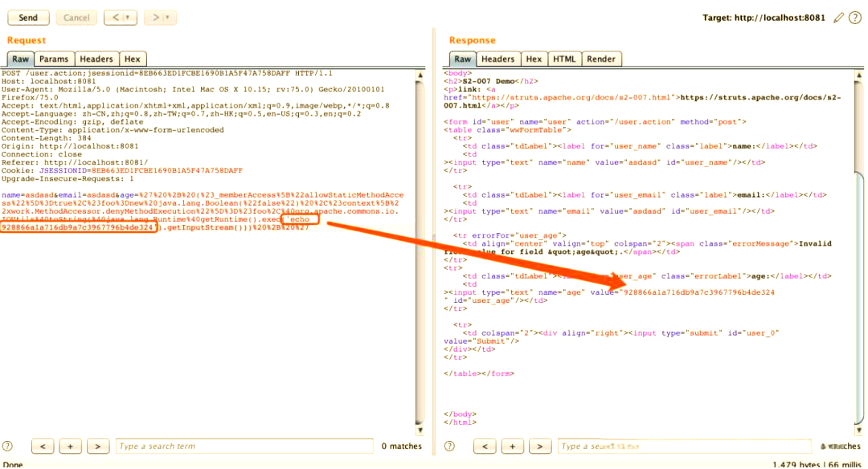Open help icon beside Response search bar
The width and height of the screenshot is (868, 469).
(449, 447)
